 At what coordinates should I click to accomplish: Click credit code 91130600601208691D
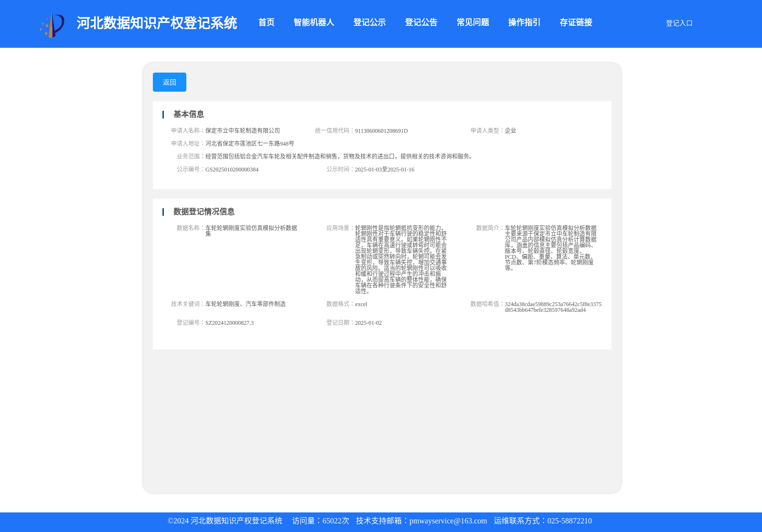click(x=381, y=131)
